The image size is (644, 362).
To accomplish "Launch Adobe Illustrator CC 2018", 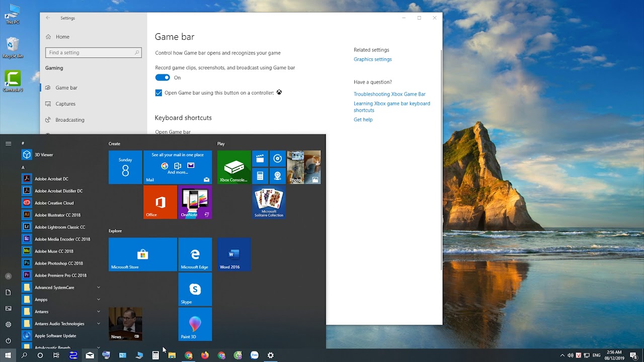I will pos(61,215).
